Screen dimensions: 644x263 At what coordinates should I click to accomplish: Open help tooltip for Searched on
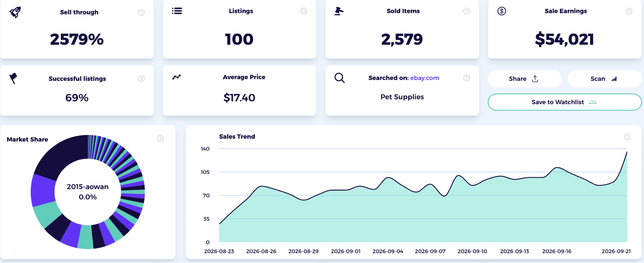tap(467, 78)
